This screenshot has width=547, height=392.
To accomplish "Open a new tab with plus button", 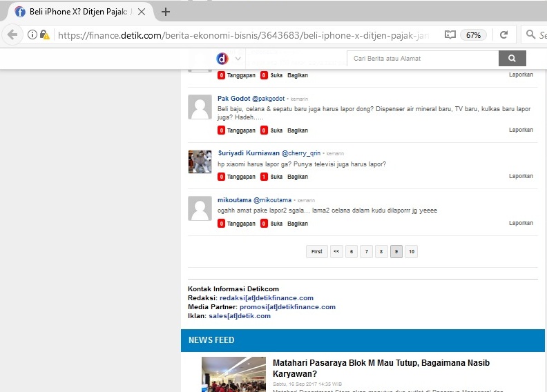I will 166,12.
